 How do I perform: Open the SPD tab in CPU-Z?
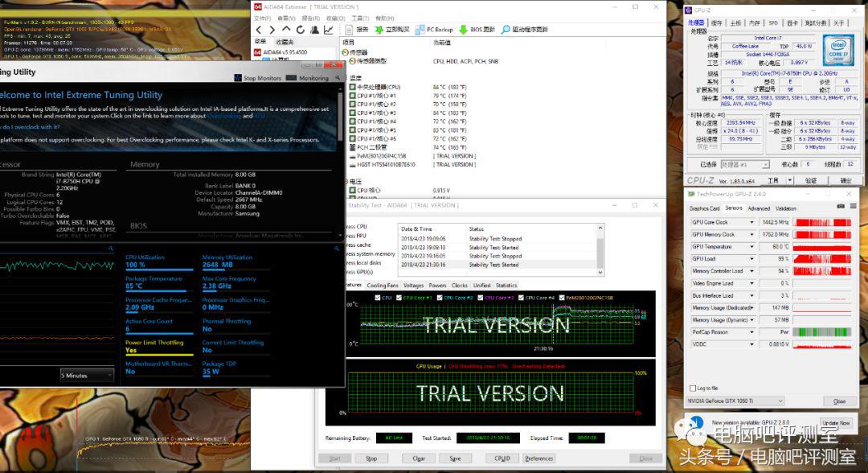point(773,23)
